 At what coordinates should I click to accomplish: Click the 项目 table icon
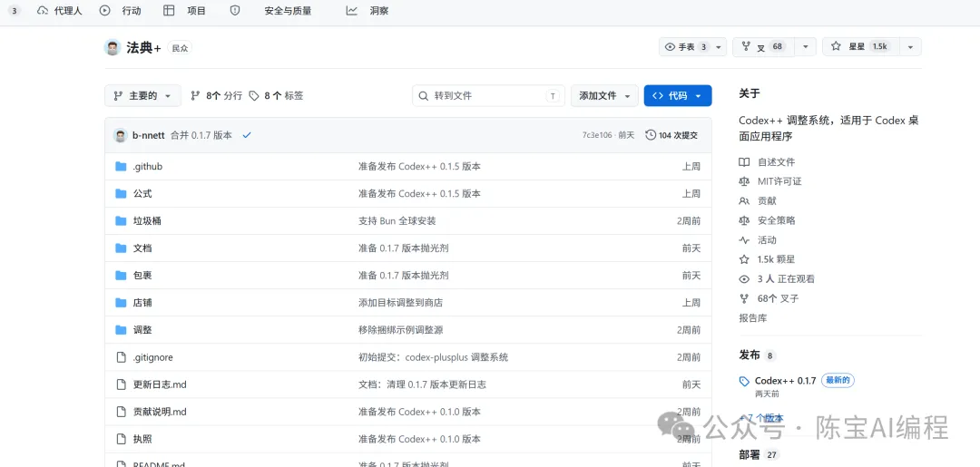click(x=169, y=11)
